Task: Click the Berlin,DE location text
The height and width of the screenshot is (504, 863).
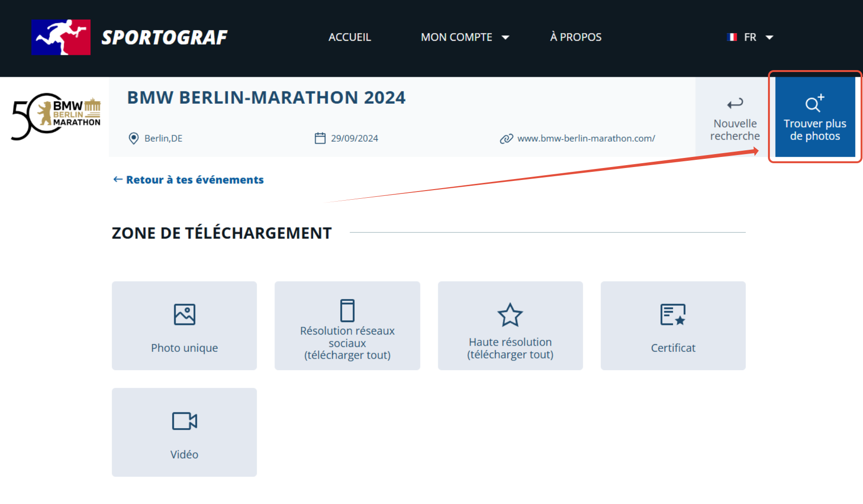Action: click(x=163, y=138)
